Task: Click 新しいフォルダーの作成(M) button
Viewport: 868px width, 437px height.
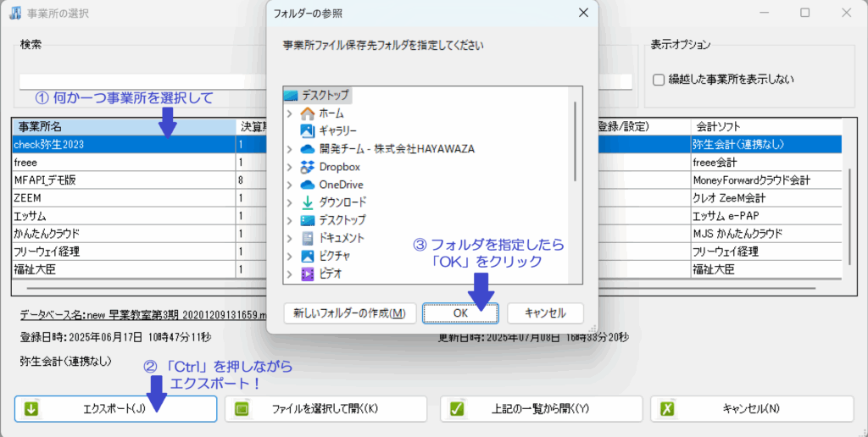Action: [x=350, y=313]
